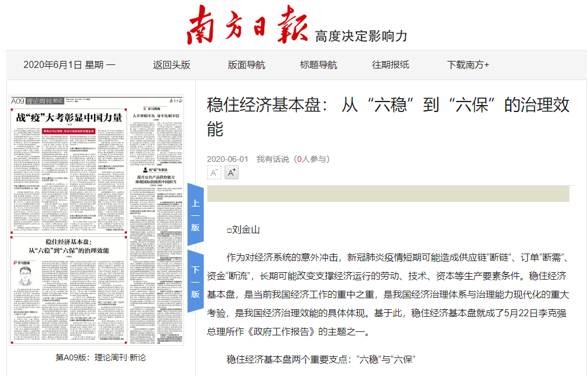Click the 0人参与 participant count
Viewport: 588px width, 376px height.
[x=311, y=159]
